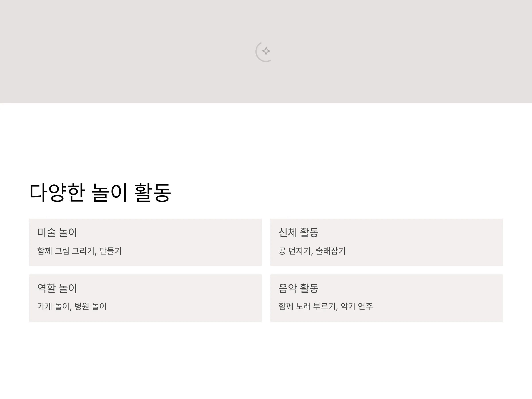Open the 신체 활동 card
The width and height of the screenshot is (532, 399).
pyautogui.click(x=387, y=242)
